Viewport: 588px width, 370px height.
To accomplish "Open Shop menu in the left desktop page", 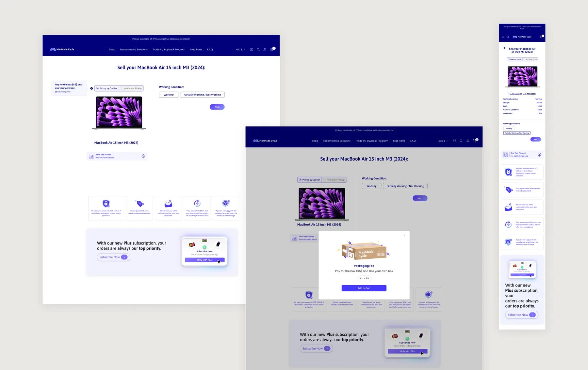I will [112, 50].
